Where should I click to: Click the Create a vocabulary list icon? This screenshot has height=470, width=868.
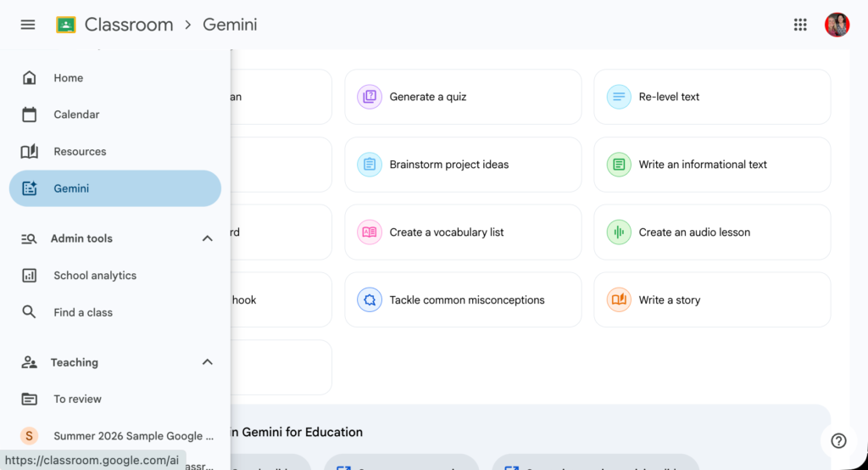[x=370, y=232]
